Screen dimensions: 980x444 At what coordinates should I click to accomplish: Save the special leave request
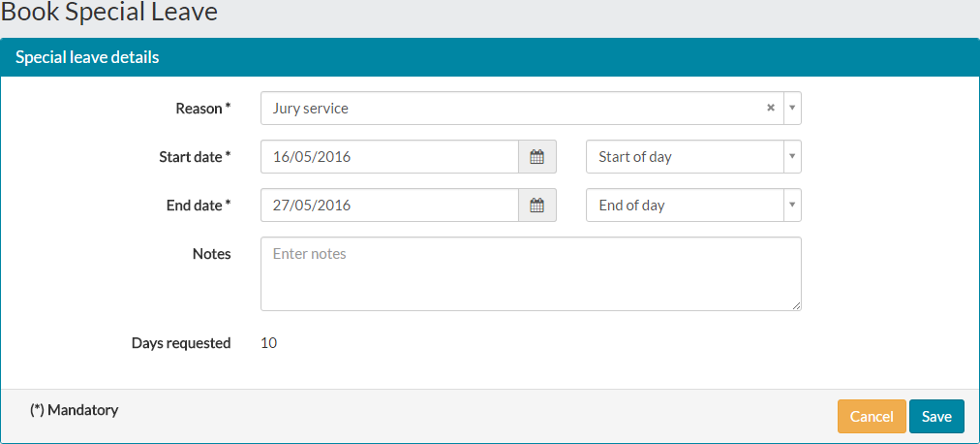pos(936,417)
